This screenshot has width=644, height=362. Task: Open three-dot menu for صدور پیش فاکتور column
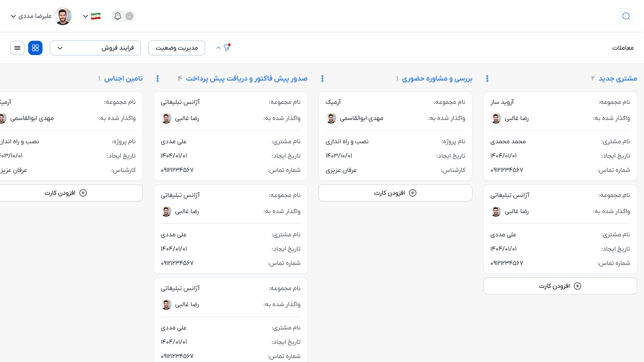point(157,79)
